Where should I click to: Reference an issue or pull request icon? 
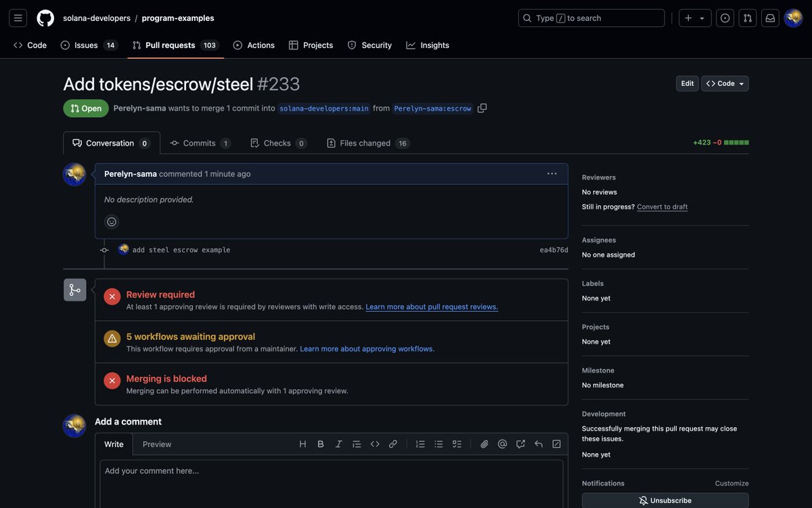tap(520, 444)
